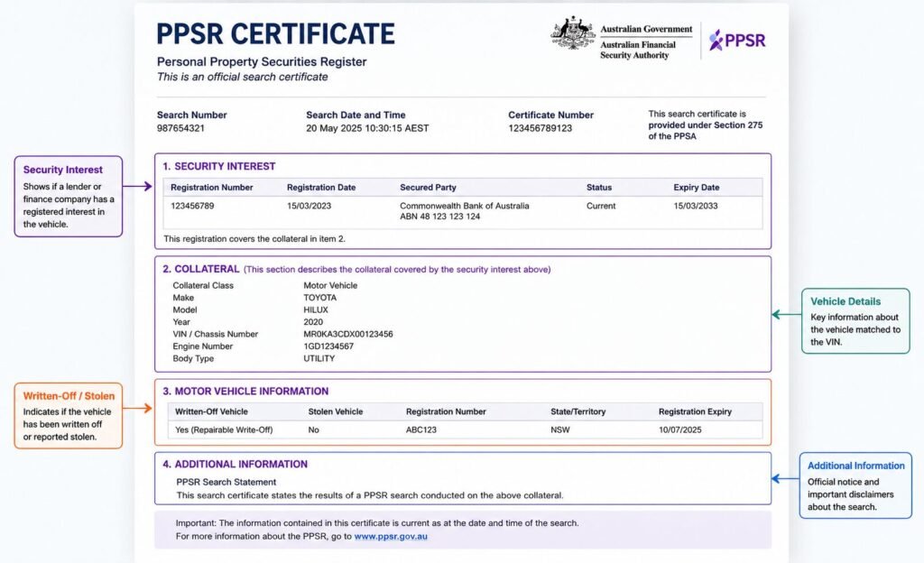The image size is (924, 563).
Task: Select the search date 20 May 2025 10:30:15 AEST
Action: tap(367, 128)
